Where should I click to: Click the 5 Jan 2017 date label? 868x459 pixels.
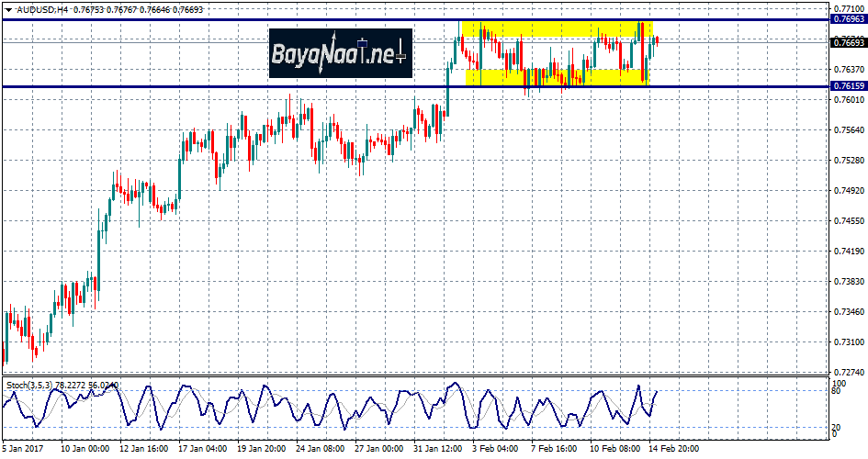(22, 449)
